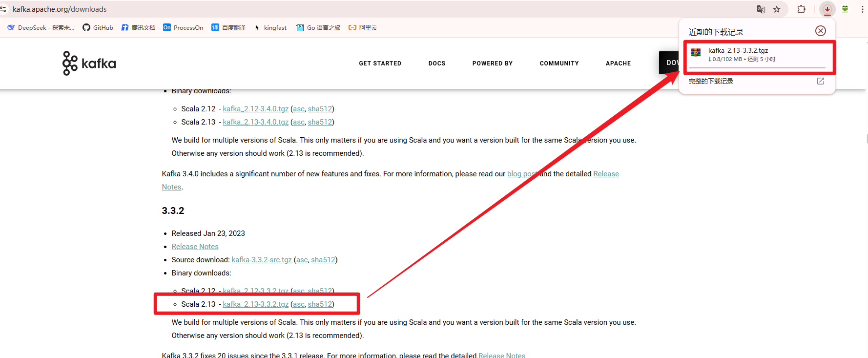Click the text "Released Jan 23, 2023"
Screen dimensions: 868x358
coord(208,233)
